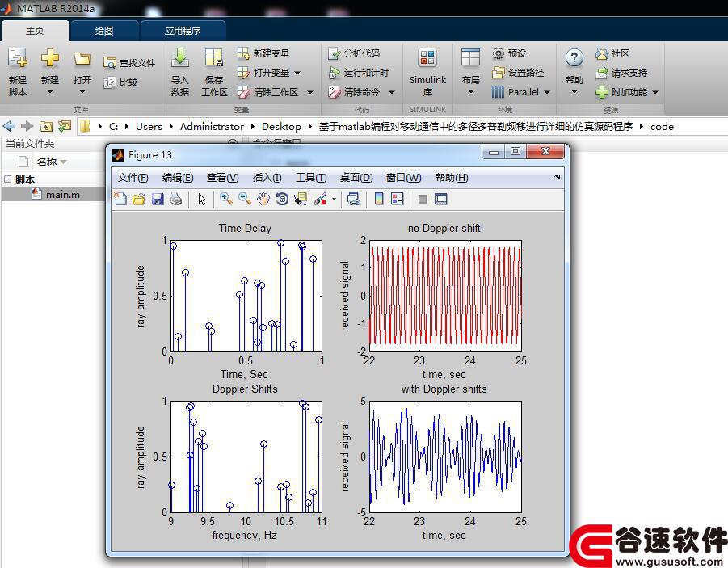Toggle Data Cursor tool in Figure 13
Viewport: 728px width, 568px height.
click(x=301, y=200)
